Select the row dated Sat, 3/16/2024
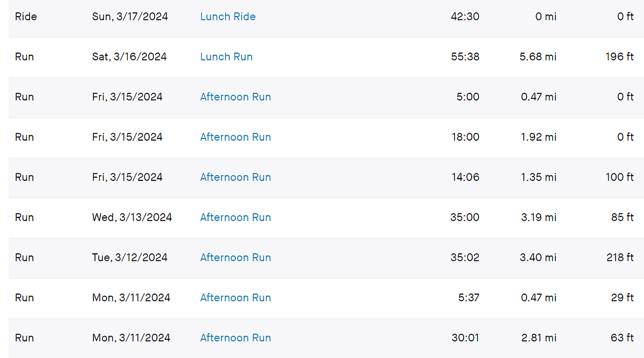644x358 pixels. click(130, 56)
